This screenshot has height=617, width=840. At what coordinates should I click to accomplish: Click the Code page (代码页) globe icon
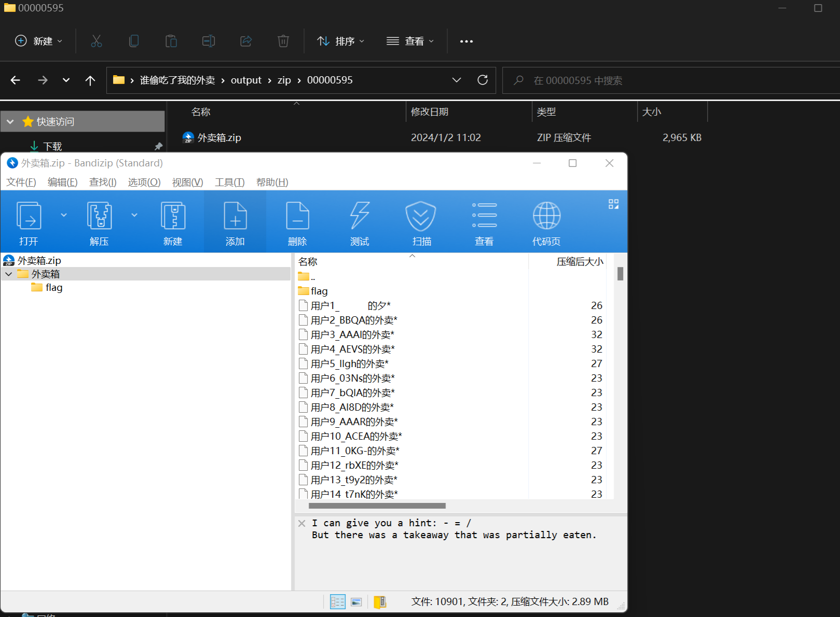(546, 216)
